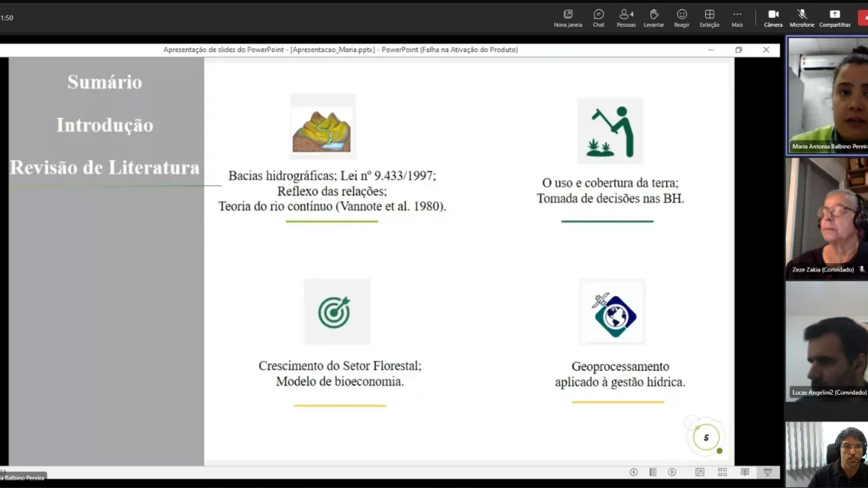868x488 pixels.
Task: Open the Reagir reactions picker
Action: (x=681, y=18)
